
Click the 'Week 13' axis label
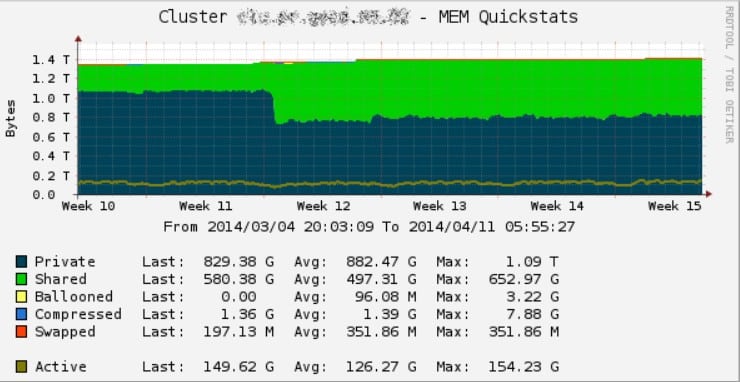[x=440, y=206]
